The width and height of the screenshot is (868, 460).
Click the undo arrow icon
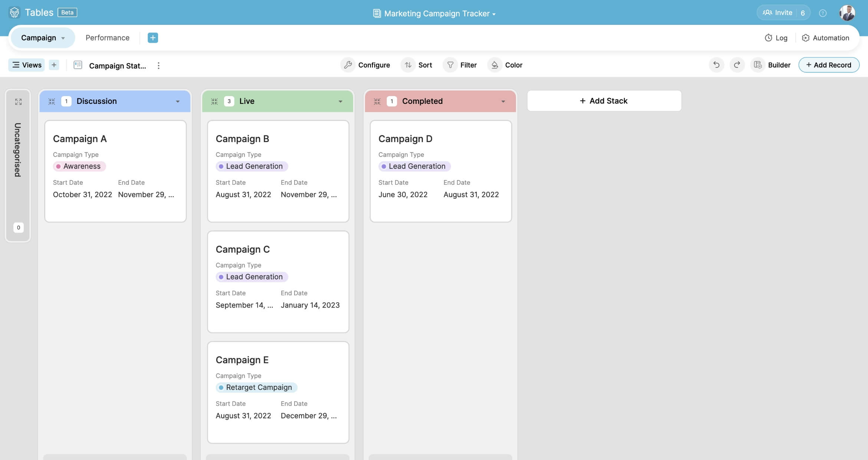click(x=716, y=65)
